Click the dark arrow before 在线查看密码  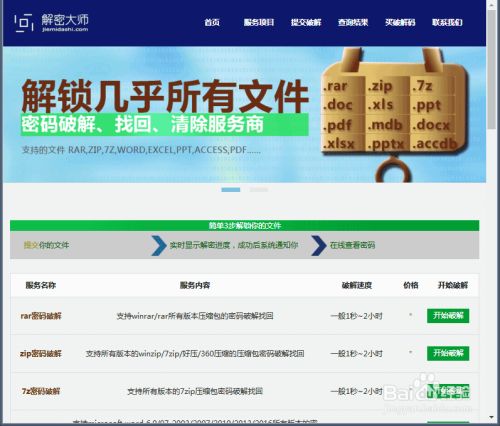[319, 245]
